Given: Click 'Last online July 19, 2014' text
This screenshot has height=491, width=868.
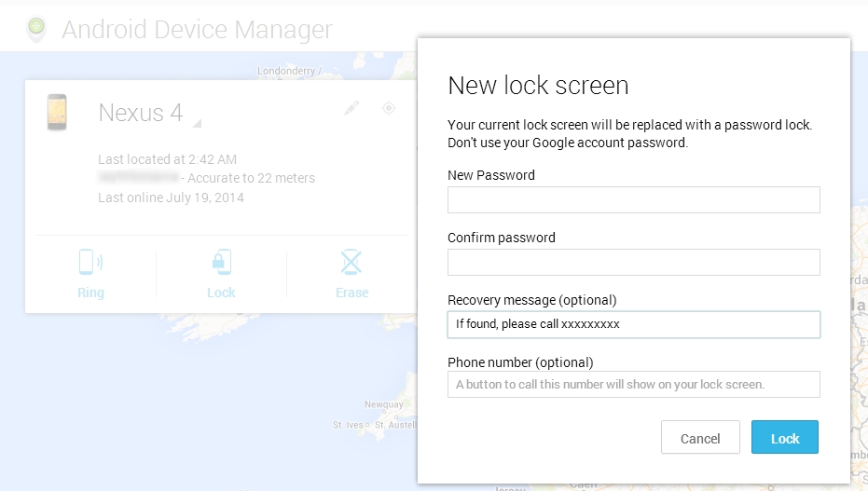Looking at the screenshot, I should coord(171,198).
